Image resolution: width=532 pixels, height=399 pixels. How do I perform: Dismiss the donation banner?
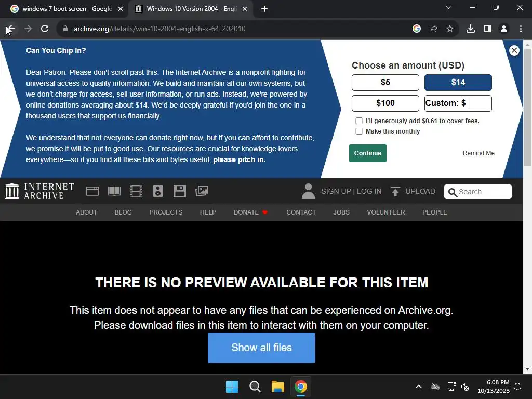click(514, 50)
